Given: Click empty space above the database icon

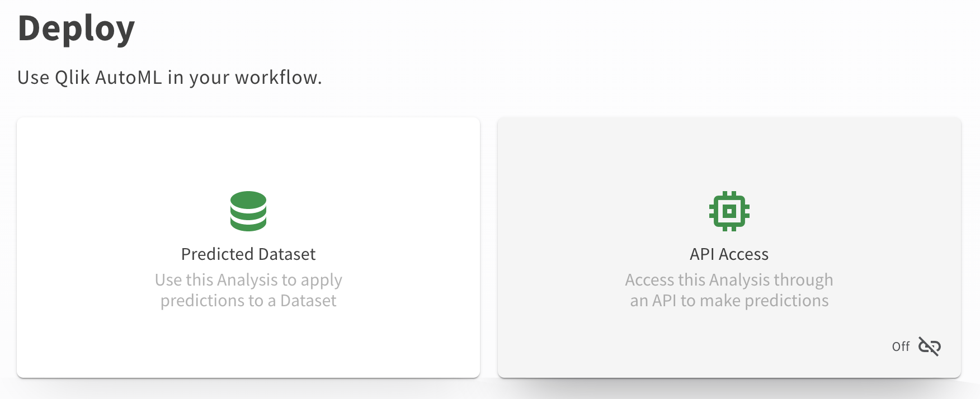Looking at the screenshot, I should pyautogui.click(x=248, y=154).
